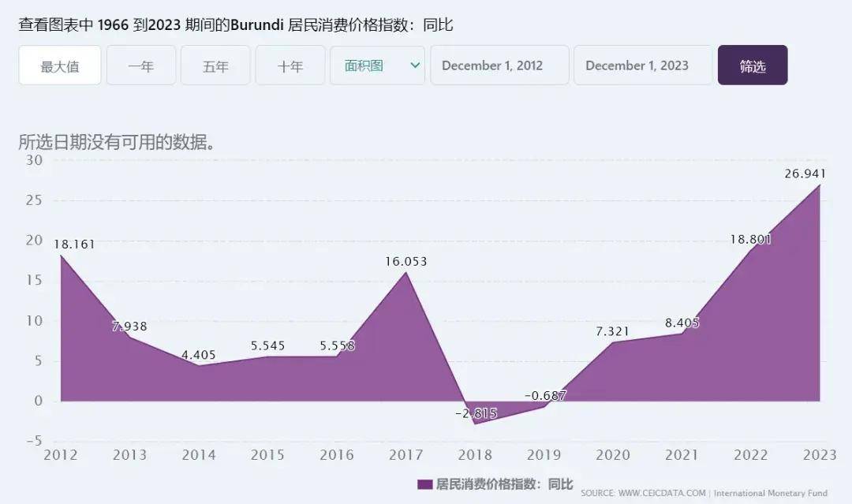
Task: Select the 五年 time range button
Action: tap(215, 65)
